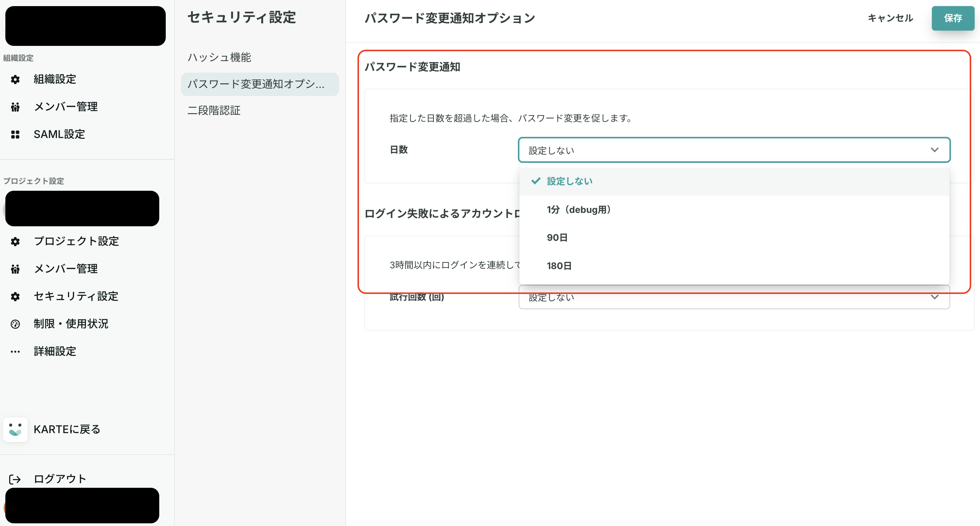Click the gear icon beside 組織設定
This screenshot has width=980, height=526.
pos(15,80)
